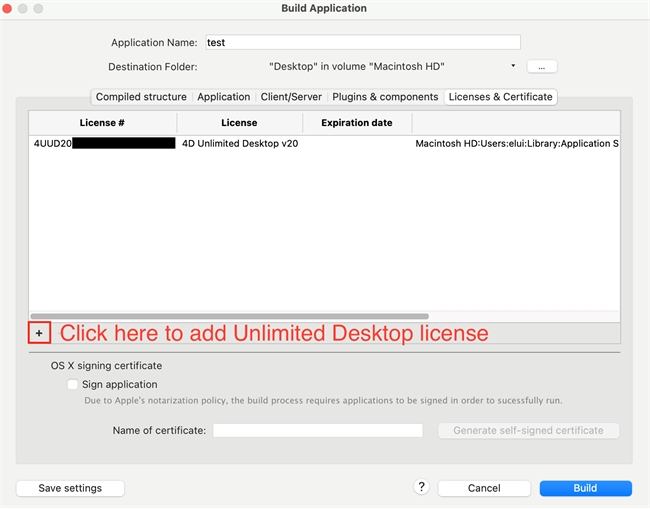
Task: Click the Name of certificate field
Action: point(318,430)
